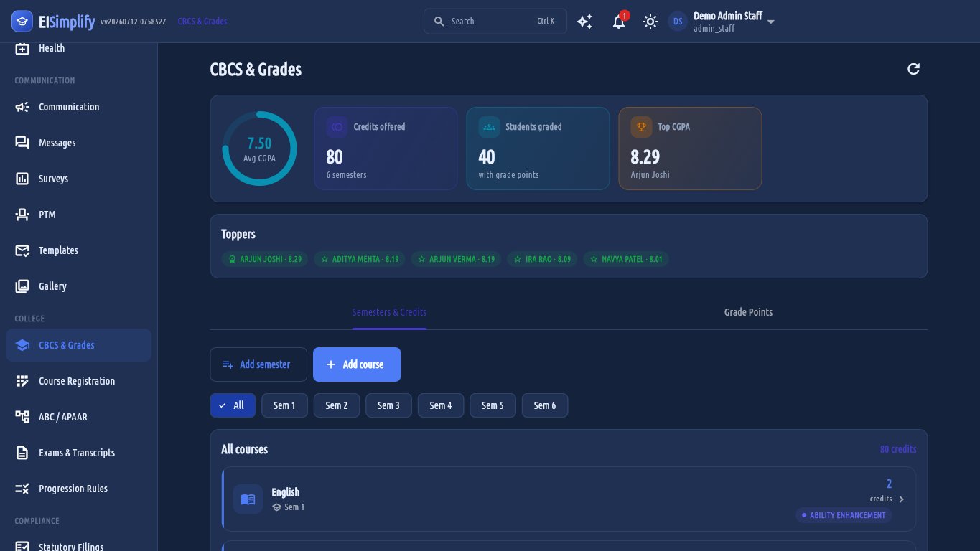Click the DS user avatar
Viewport: 980px width, 551px height.
pos(678,22)
